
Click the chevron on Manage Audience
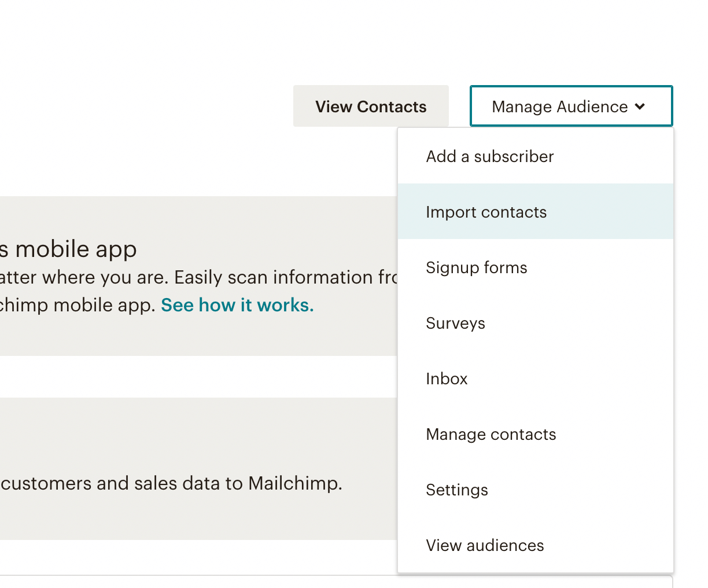pos(640,106)
